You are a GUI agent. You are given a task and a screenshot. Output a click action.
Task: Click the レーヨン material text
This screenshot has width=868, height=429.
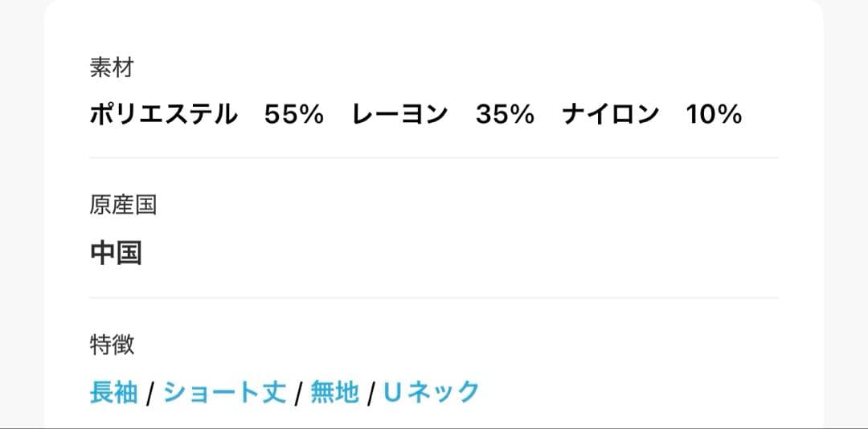click(x=399, y=115)
